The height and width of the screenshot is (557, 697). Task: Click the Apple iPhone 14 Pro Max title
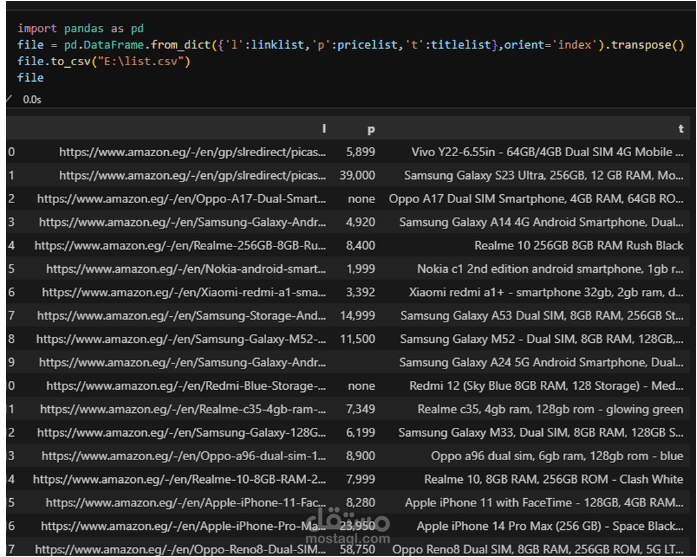click(x=550, y=526)
